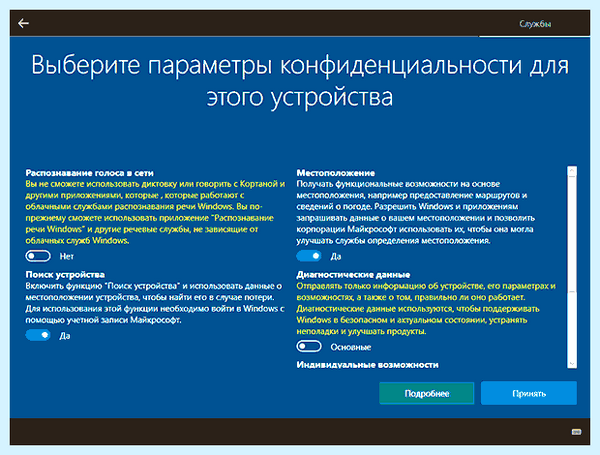Click the Принять button
The image size is (600, 455).
529,393
